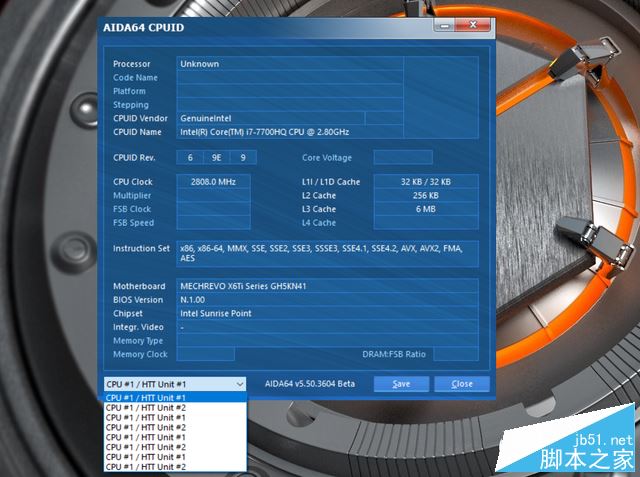Minimize the AIDA64 CPUID window

(444, 25)
